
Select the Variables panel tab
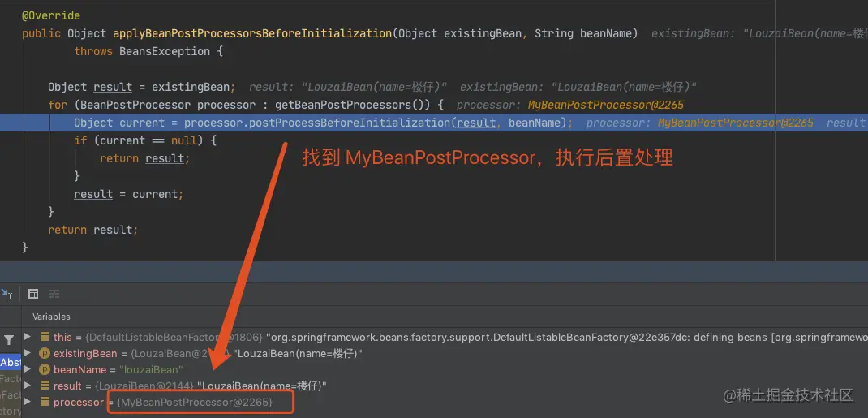(x=51, y=317)
